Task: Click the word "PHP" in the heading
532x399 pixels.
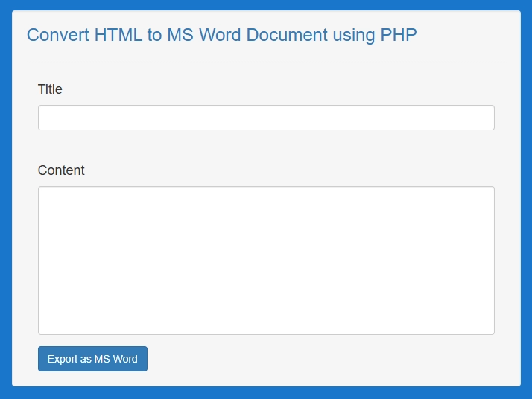Action: click(x=399, y=35)
